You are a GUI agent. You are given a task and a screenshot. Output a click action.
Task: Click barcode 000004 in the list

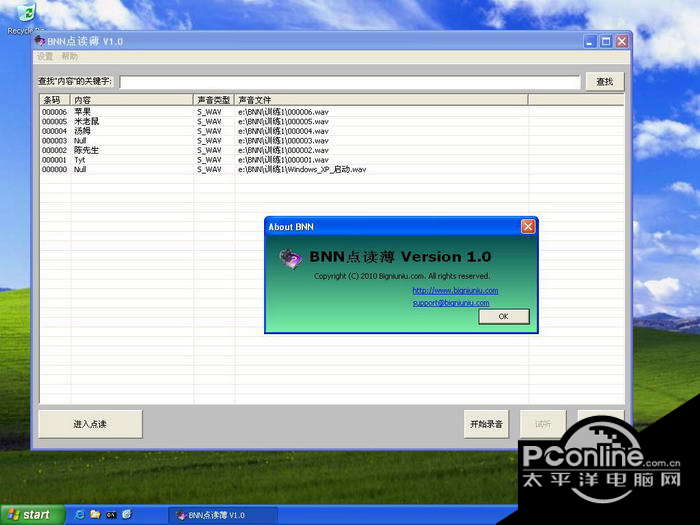coord(54,131)
